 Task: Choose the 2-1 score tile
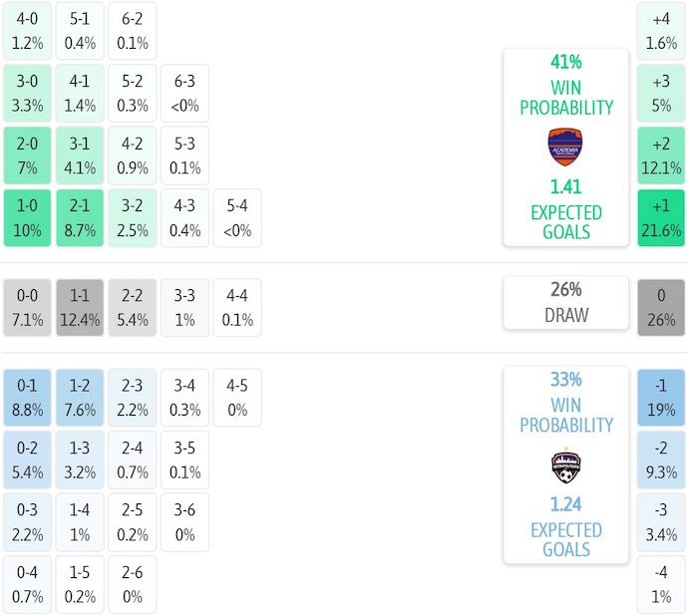point(79,217)
